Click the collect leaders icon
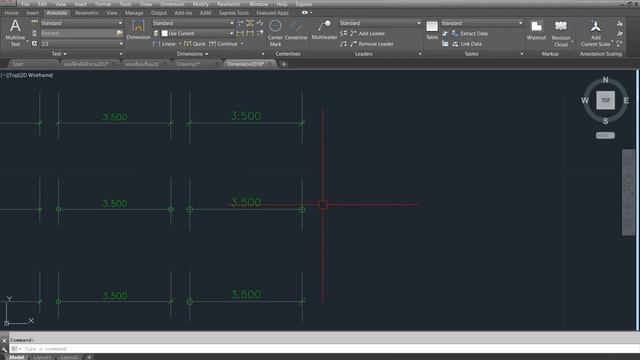This screenshot has width=640, height=360. point(344,44)
